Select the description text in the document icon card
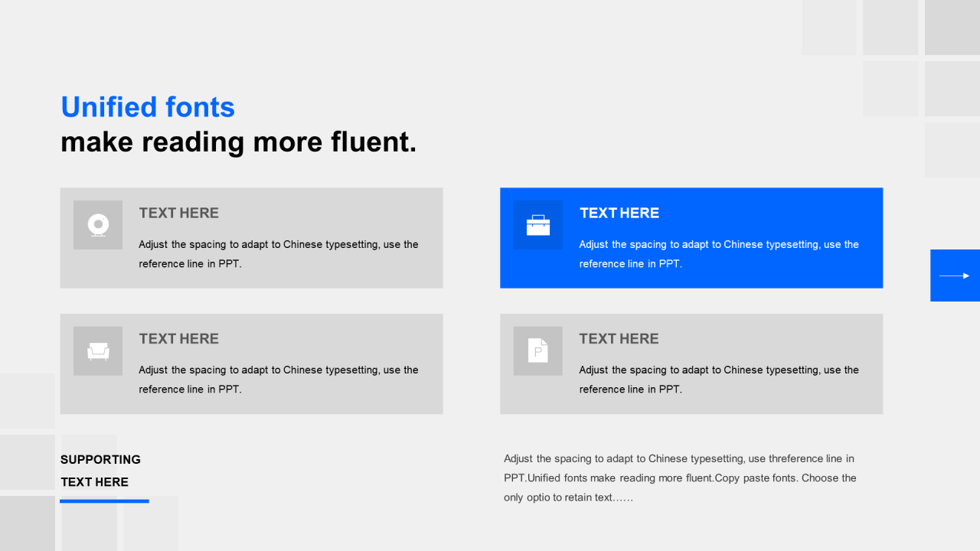Image resolution: width=980 pixels, height=551 pixels. click(718, 380)
